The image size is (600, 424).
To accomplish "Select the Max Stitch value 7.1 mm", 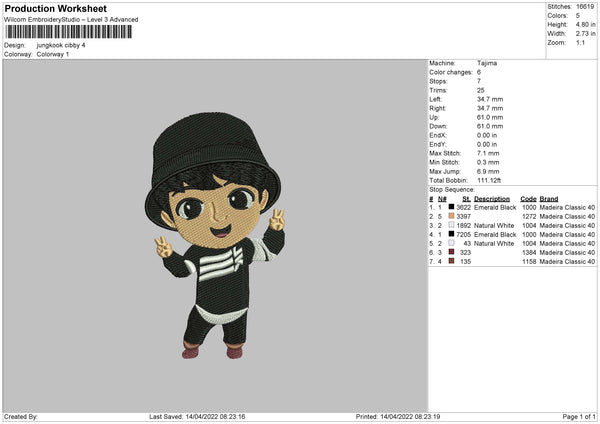I will point(488,153).
